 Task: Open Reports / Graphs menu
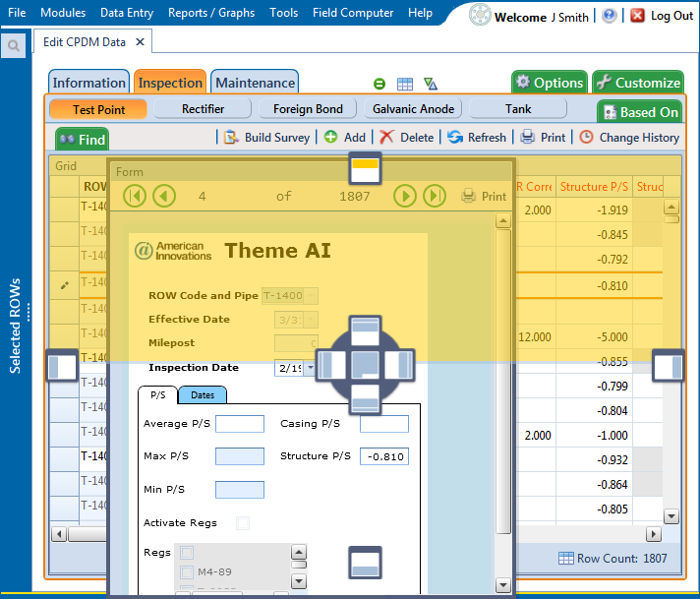click(211, 13)
